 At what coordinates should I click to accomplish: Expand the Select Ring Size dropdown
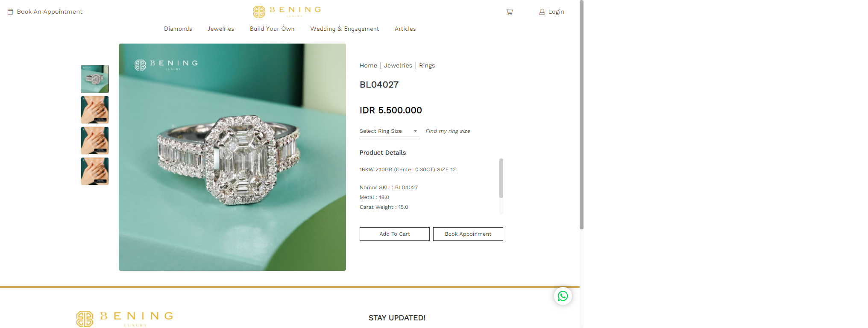coord(389,131)
